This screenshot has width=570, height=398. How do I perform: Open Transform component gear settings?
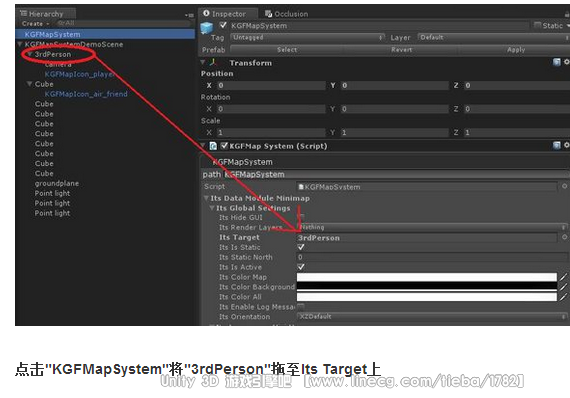pos(567,62)
